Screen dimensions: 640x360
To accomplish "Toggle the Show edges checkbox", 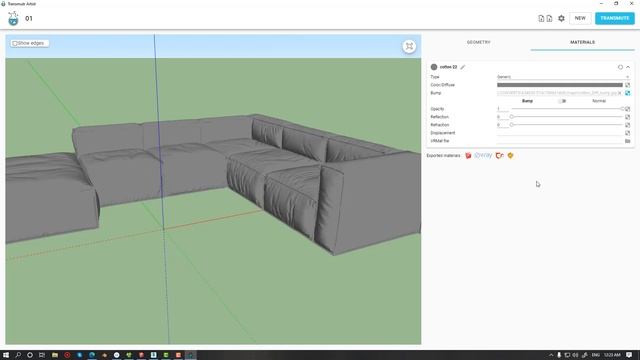I will [x=15, y=43].
